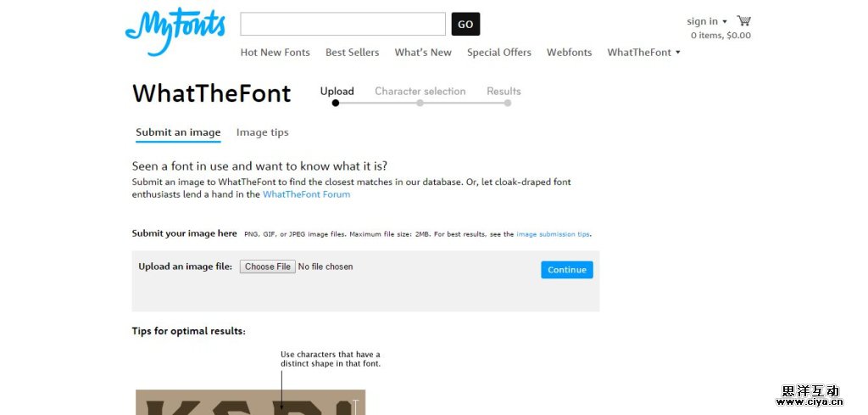Image resolution: width=868 pixels, height=415 pixels.
Task: Open Hot New Fonts menu item
Action: click(275, 53)
